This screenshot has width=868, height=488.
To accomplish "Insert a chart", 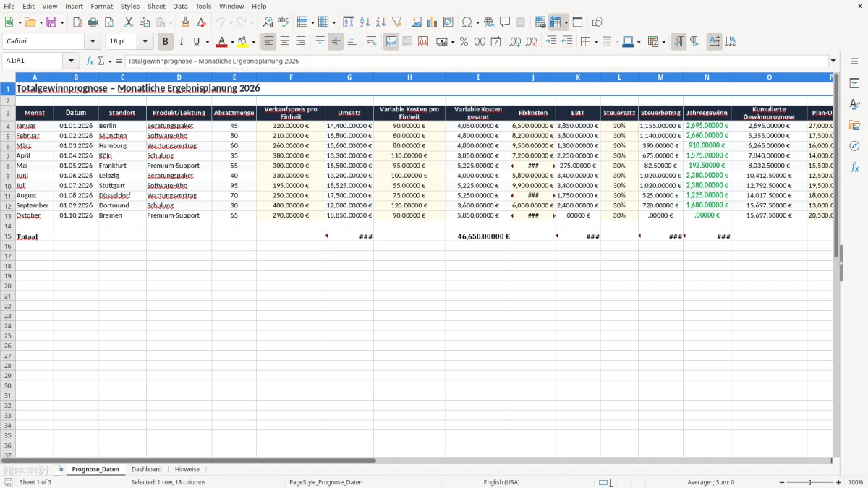I will (433, 22).
